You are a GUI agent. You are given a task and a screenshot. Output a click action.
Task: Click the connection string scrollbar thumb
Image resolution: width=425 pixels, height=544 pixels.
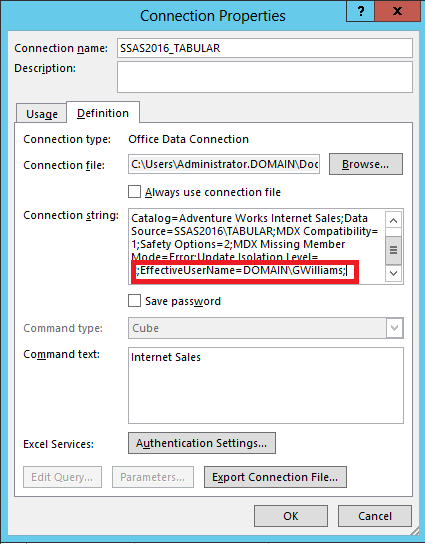coord(393,250)
